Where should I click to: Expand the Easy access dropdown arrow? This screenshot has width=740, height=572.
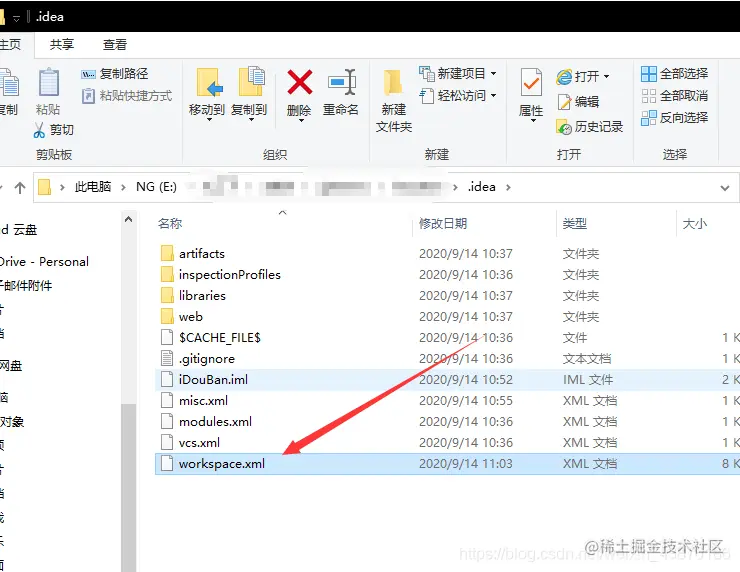(x=494, y=96)
